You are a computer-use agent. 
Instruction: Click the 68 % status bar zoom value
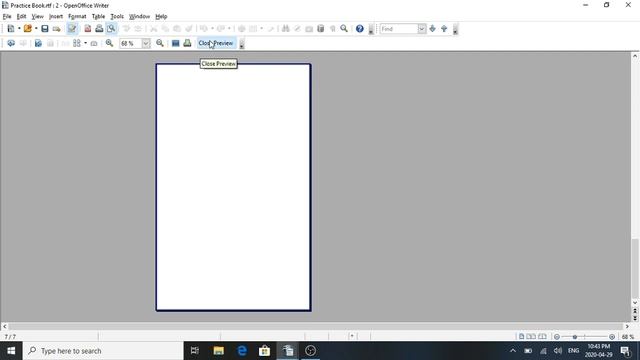click(628, 337)
